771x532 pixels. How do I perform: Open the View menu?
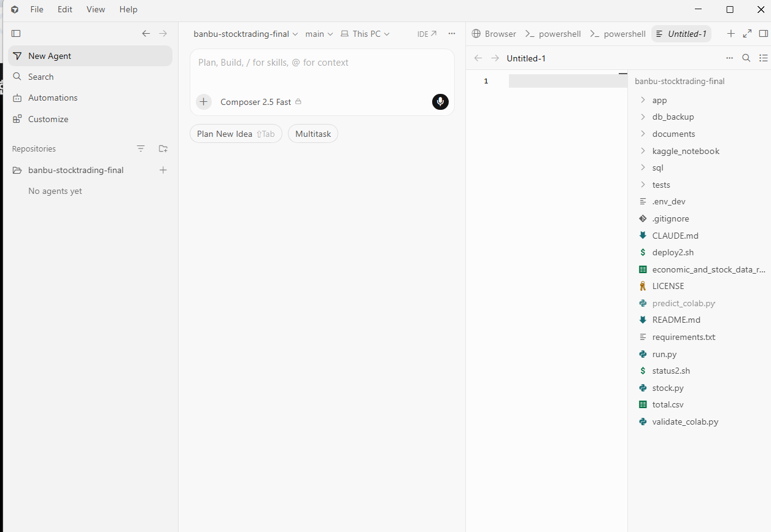96,9
